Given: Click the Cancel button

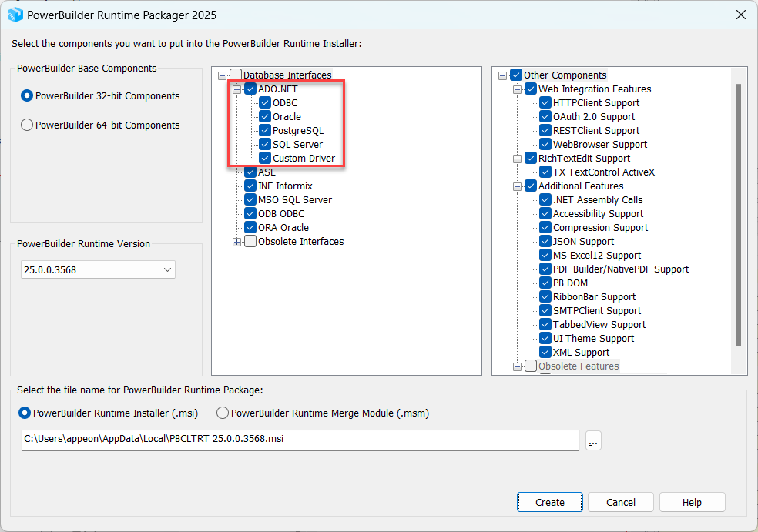Looking at the screenshot, I should (x=620, y=502).
